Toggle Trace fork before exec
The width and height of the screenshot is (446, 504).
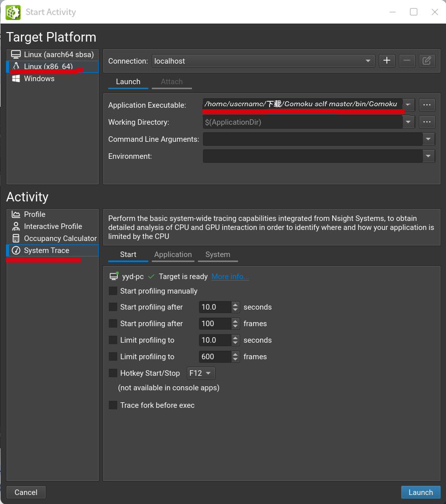pyautogui.click(x=113, y=405)
